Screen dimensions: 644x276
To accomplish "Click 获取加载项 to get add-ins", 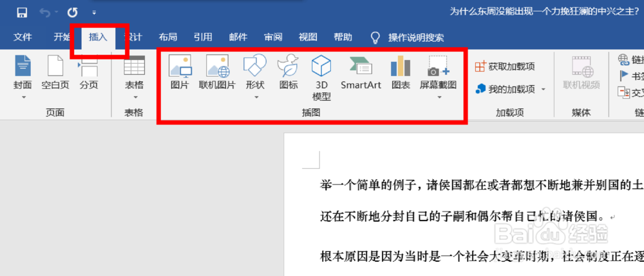I will [x=505, y=66].
